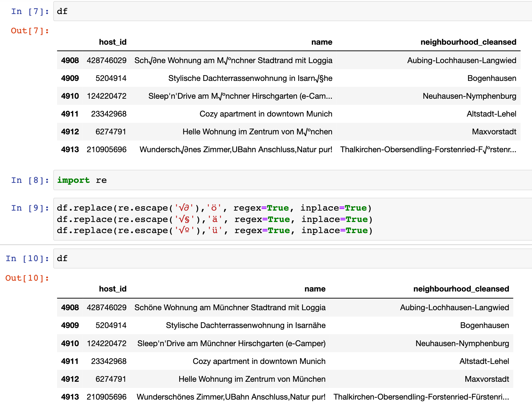This screenshot has height=406, width=532.
Task: Click row index 4913 in Out[10] table
Action: (x=70, y=397)
